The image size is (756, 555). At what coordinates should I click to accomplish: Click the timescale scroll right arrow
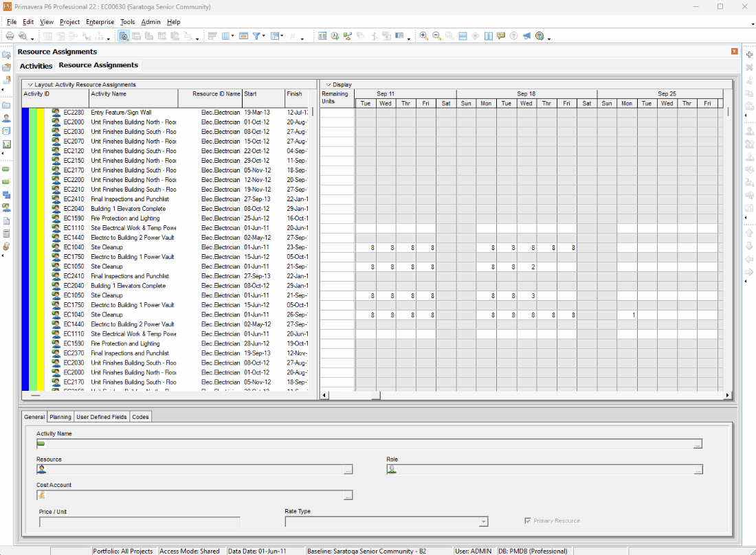[x=727, y=396]
